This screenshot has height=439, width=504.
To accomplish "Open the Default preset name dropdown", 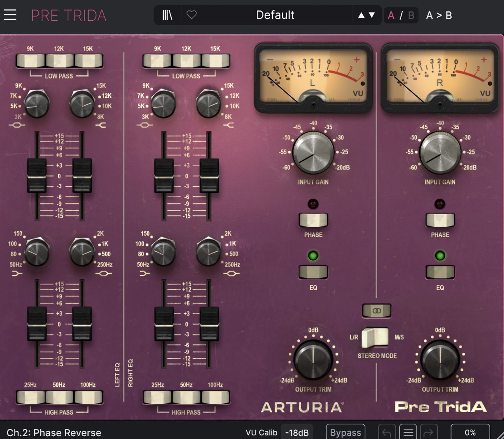I will (275, 15).
